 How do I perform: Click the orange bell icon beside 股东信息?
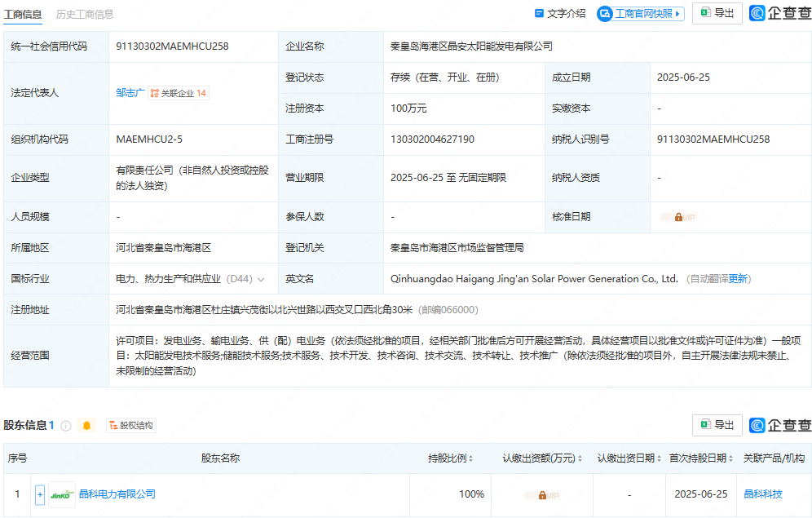[86, 425]
